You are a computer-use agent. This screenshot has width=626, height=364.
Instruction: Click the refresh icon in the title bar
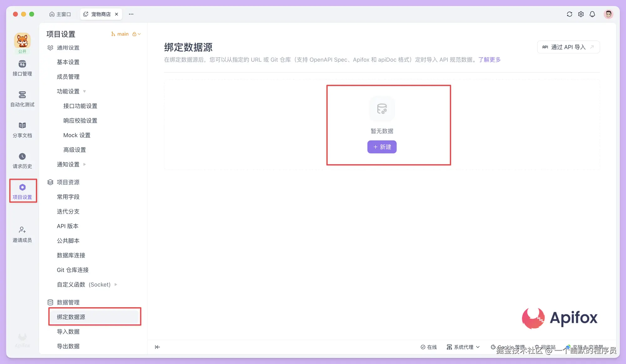569,14
